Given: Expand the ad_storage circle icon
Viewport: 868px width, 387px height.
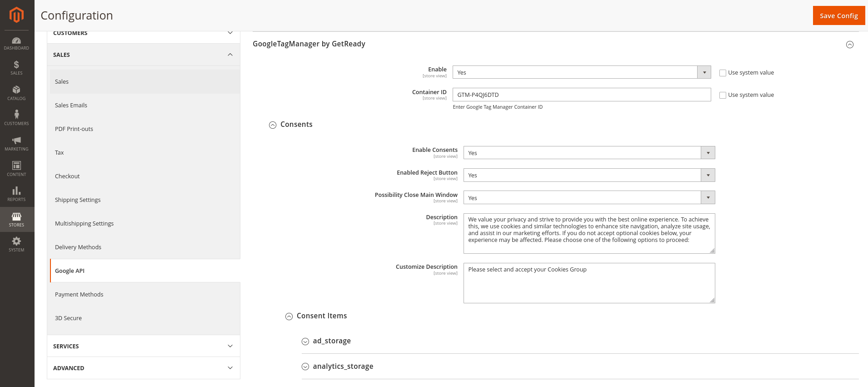Looking at the screenshot, I should (305, 342).
